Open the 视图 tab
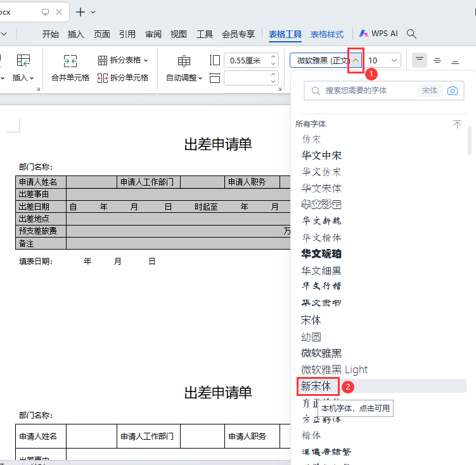Screen dimensions: 476x465 click(x=179, y=34)
